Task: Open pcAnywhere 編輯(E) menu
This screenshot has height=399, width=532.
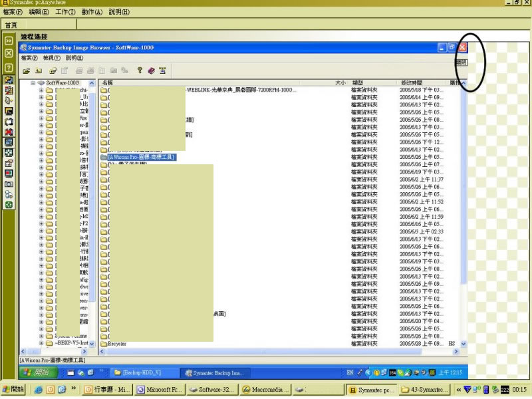Action: point(39,12)
